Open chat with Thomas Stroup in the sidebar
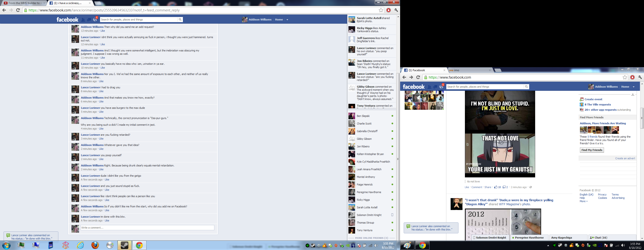 [371, 223]
